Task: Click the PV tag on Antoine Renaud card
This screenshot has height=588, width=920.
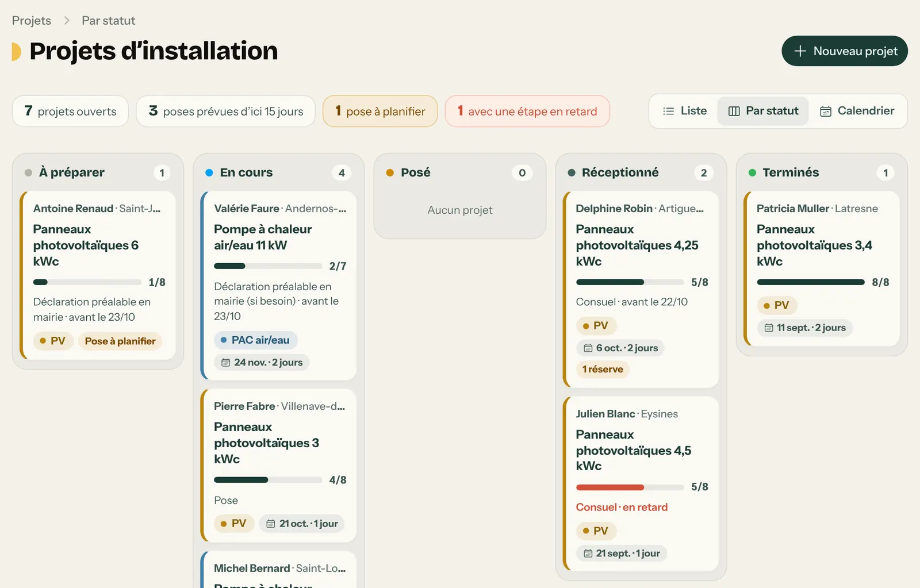Action: point(52,341)
